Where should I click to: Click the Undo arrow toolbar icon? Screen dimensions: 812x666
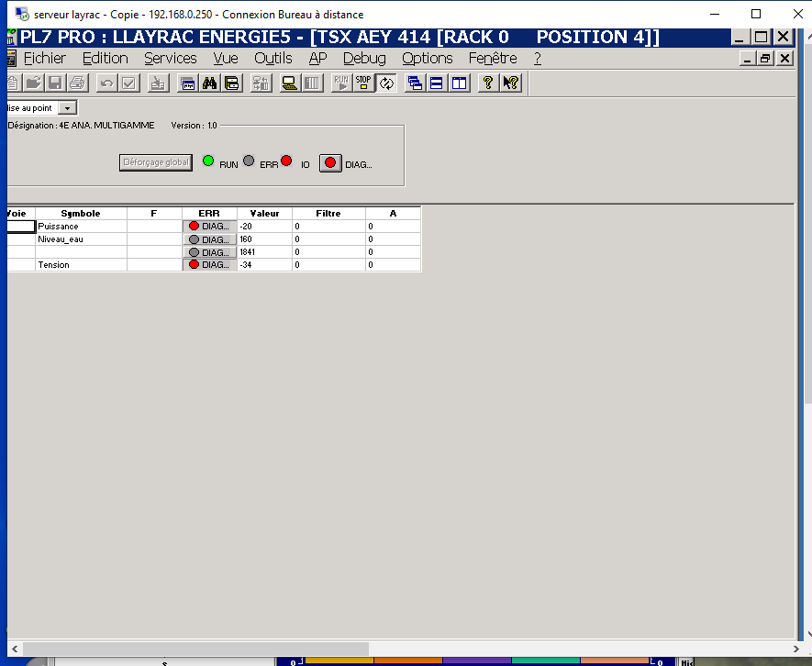(106, 83)
